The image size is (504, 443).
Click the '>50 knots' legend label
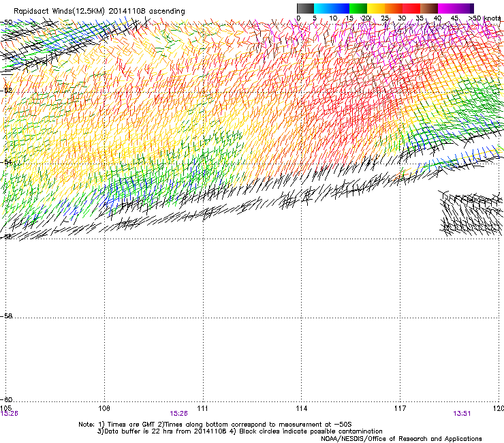(485, 18)
